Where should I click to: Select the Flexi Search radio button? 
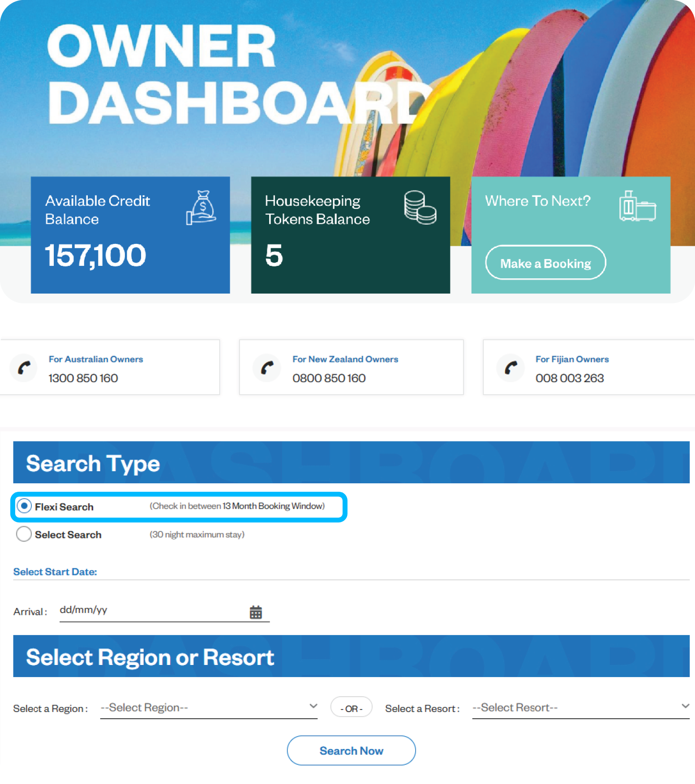click(x=24, y=507)
